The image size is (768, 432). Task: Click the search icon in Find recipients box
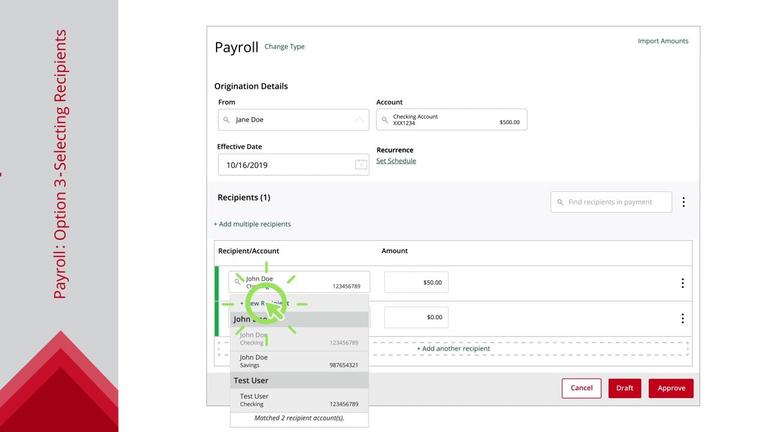click(560, 202)
